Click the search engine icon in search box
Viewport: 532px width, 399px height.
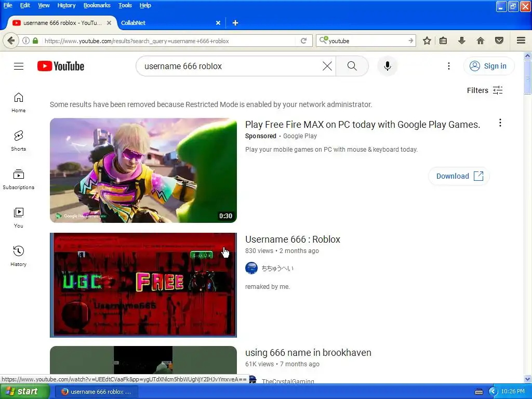pyautogui.click(x=324, y=40)
